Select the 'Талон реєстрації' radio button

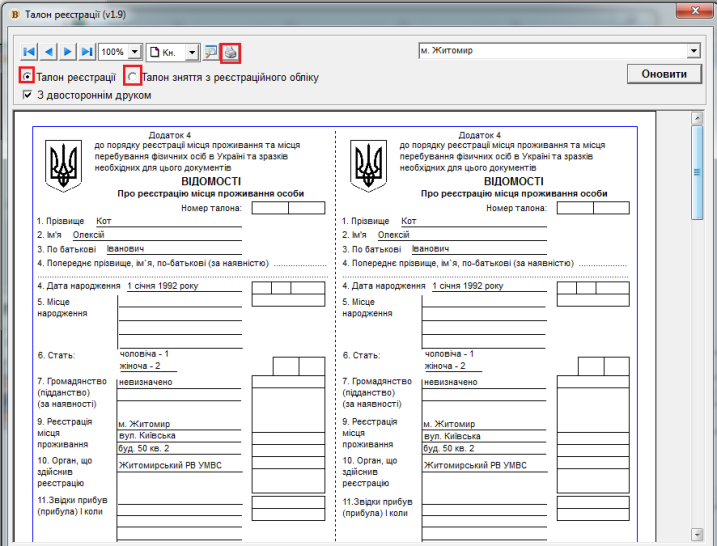pos(27,76)
